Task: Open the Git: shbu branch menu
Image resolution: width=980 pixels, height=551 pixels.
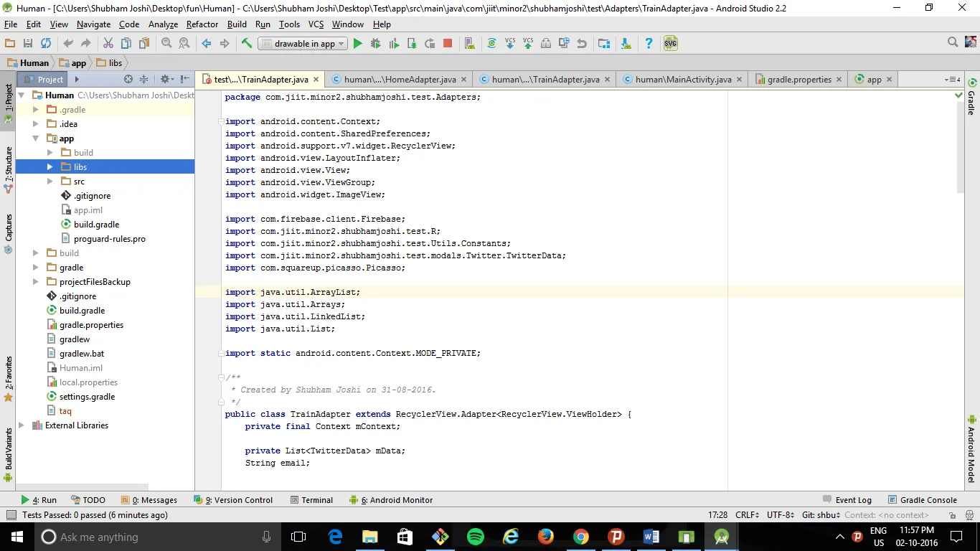Action: point(821,515)
